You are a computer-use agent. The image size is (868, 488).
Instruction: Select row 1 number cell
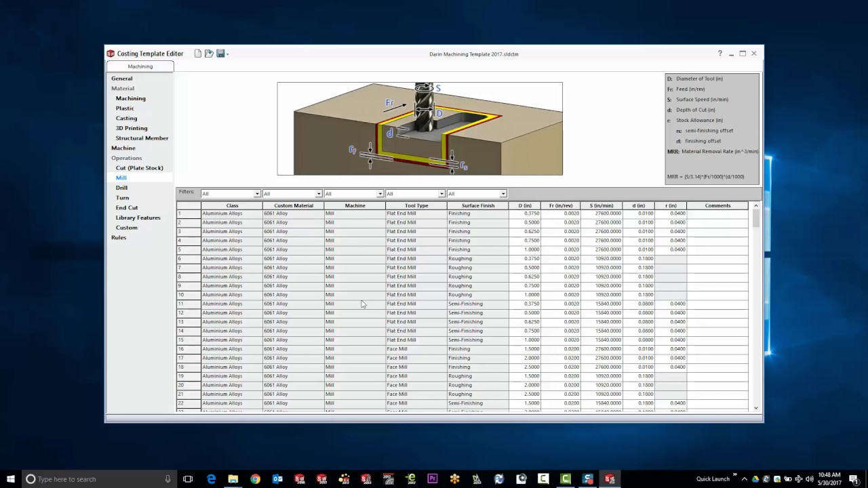coord(189,213)
